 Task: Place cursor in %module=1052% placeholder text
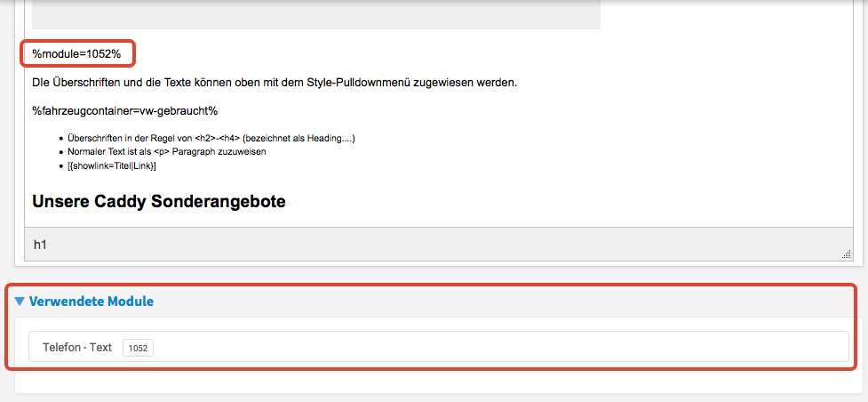[x=76, y=54]
